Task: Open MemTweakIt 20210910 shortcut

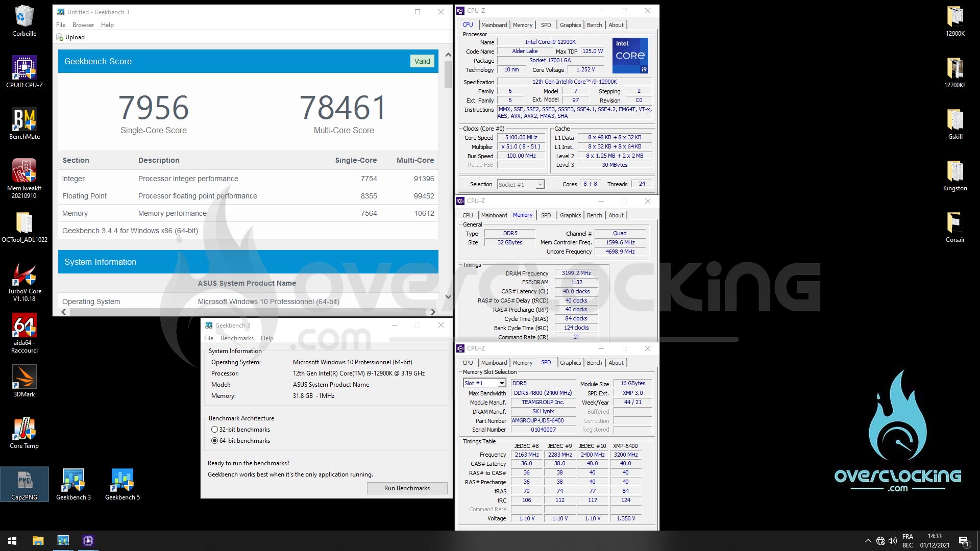Action: [24, 179]
